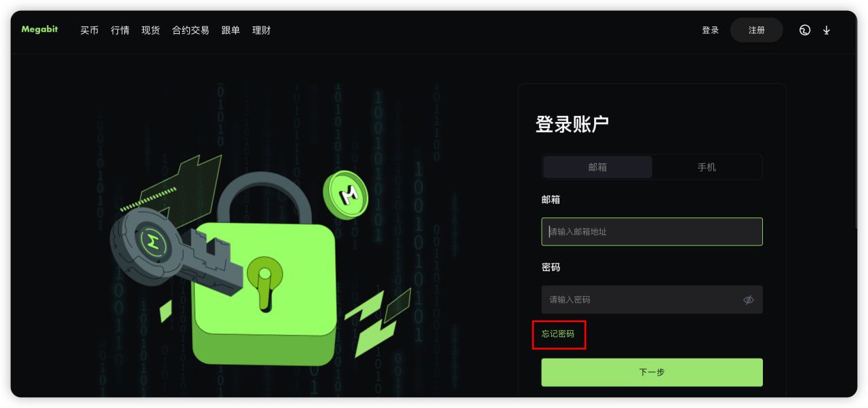Viewport: 868px width, 408px height.
Task: Expand the 理财 menu
Action: click(x=261, y=30)
